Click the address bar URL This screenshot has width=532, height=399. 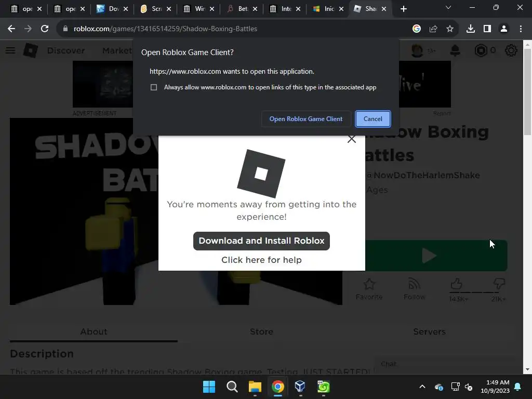click(165, 29)
